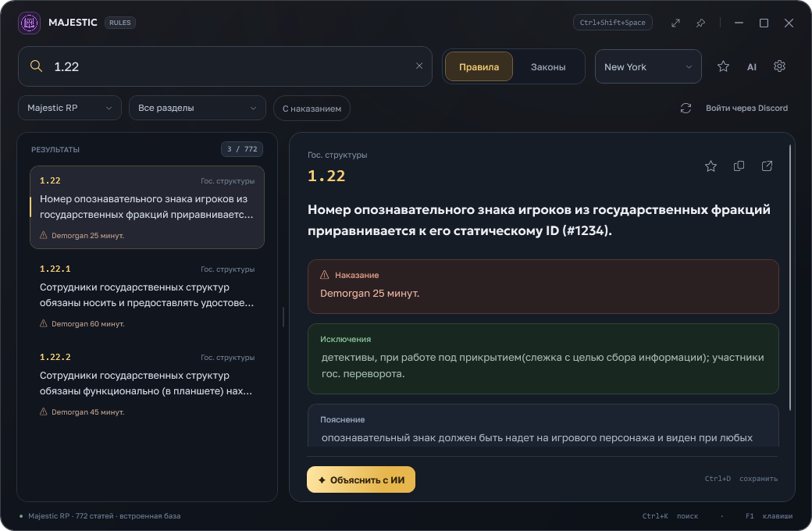Click the RULES badge next to Majestic

(x=120, y=23)
